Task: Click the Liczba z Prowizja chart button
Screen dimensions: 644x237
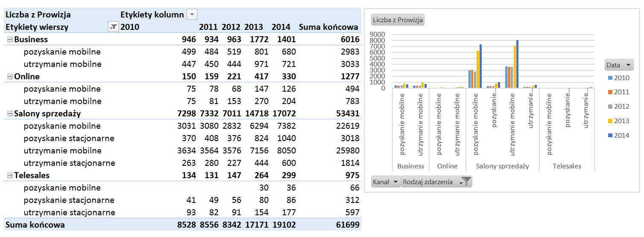Action: point(398,20)
